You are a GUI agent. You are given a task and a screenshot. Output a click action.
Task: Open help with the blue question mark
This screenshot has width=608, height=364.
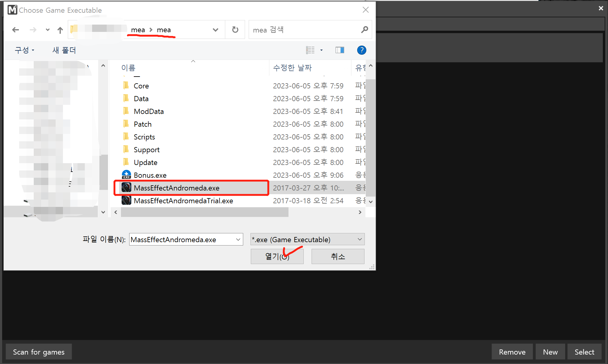361,50
